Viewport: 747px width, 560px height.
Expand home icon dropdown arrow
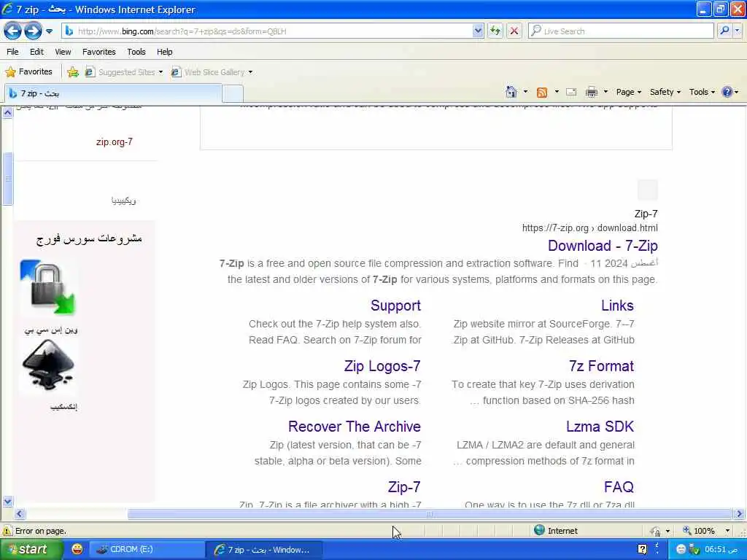[525, 92]
